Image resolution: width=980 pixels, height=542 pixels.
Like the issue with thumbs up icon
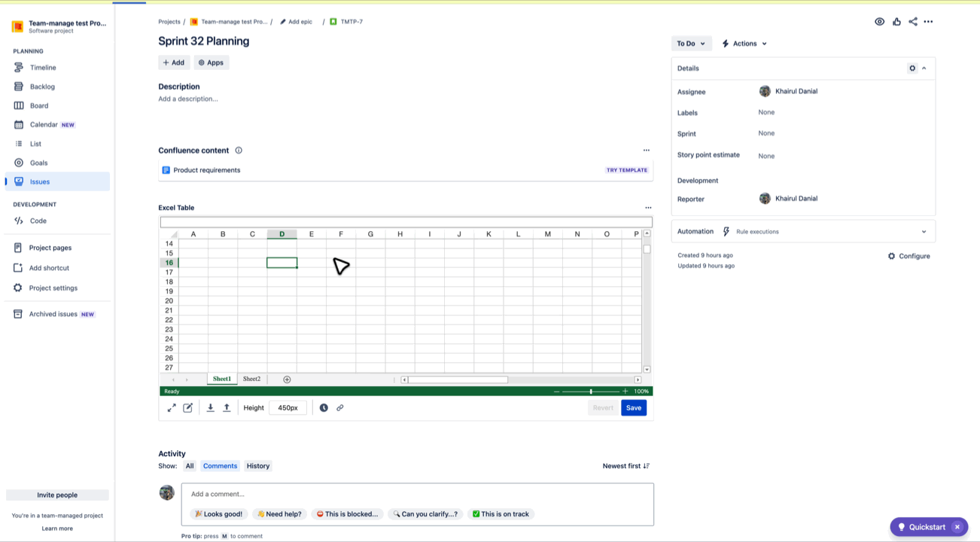click(x=896, y=21)
